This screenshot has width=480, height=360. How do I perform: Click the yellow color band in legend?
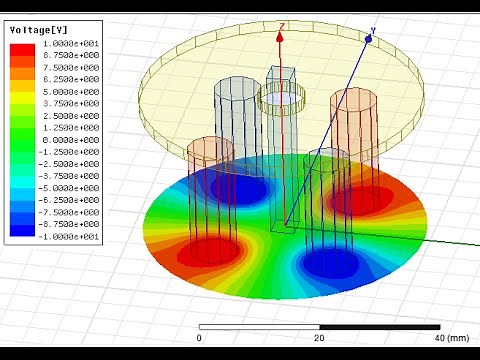point(22,98)
